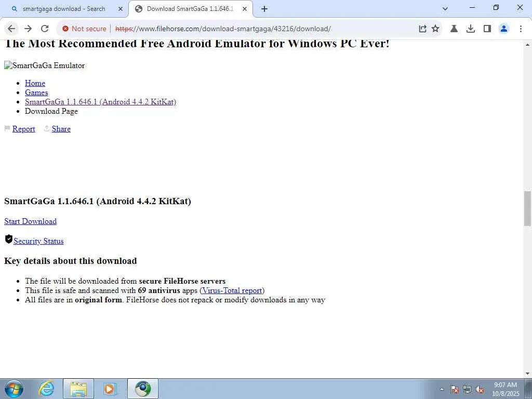The image size is (532, 399).
Task: Expand the tab search dropdown
Action: click(x=445, y=9)
